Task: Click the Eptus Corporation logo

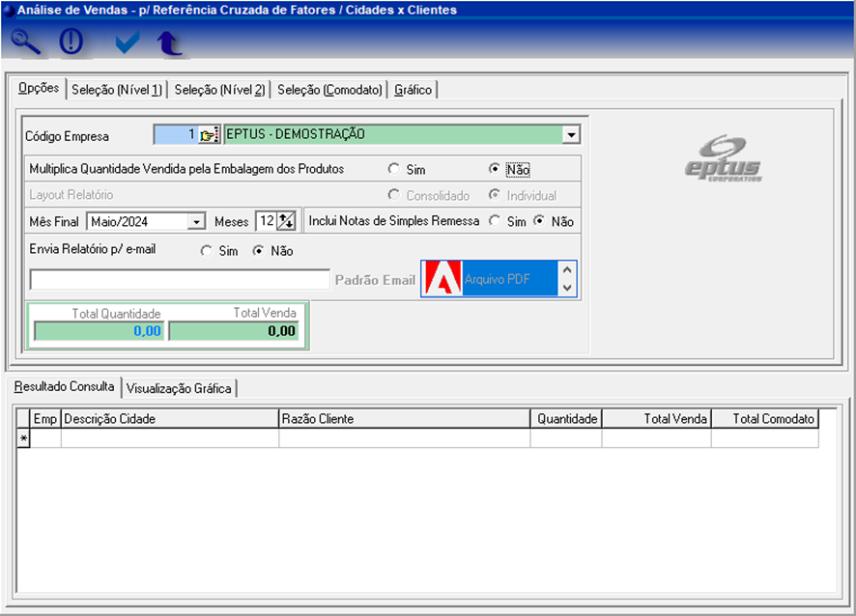Action: point(723,157)
